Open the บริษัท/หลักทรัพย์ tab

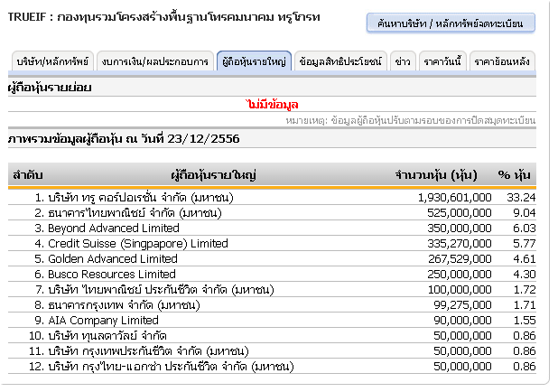(x=52, y=61)
